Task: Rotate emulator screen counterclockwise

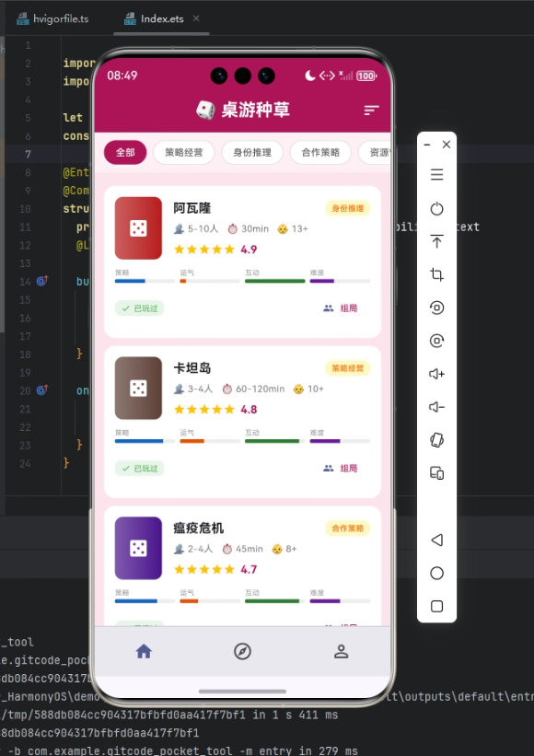Action: tap(436, 308)
